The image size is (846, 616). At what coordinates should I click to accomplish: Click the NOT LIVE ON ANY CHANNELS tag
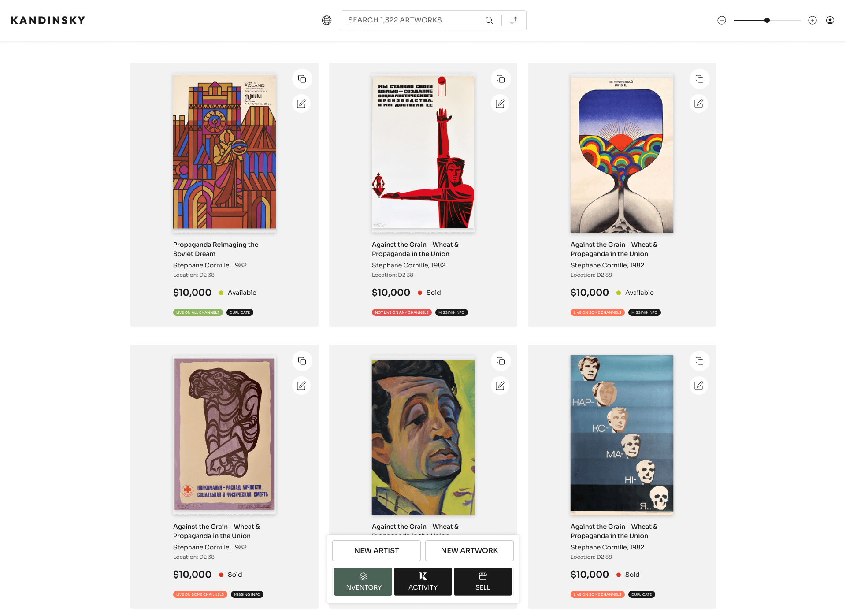point(401,312)
